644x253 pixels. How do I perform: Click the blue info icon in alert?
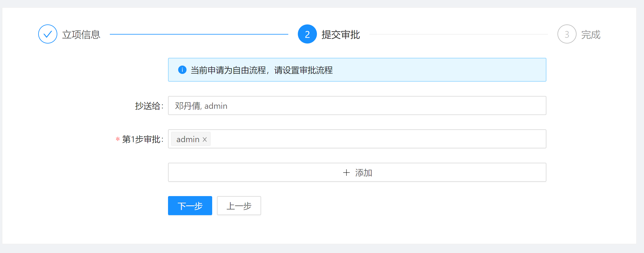[x=182, y=70]
